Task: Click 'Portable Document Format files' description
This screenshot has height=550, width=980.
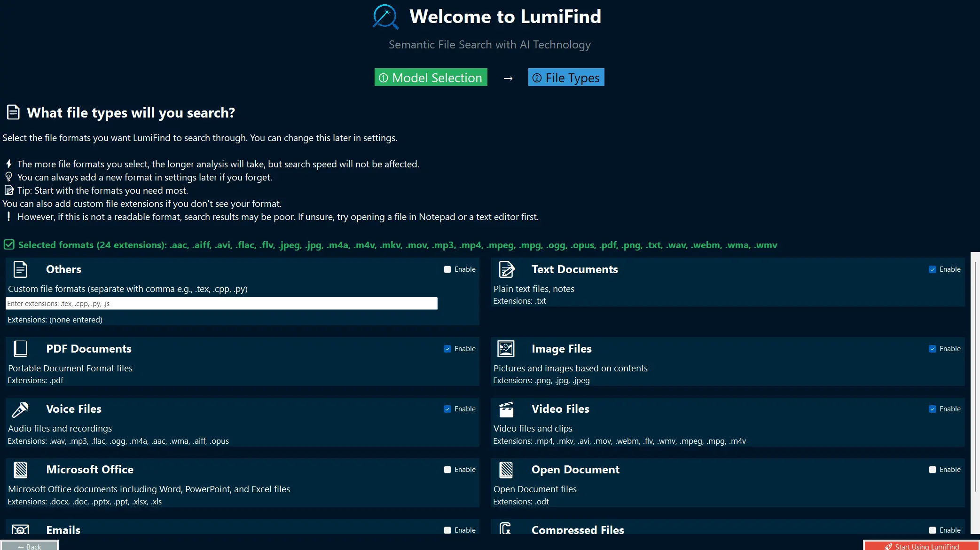Action: tap(71, 369)
